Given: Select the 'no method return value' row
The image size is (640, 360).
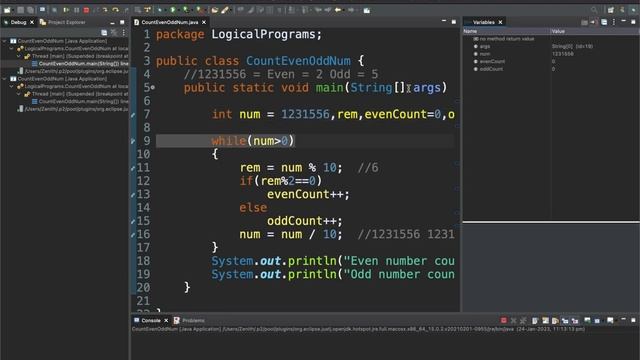Looking at the screenshot, I should point(551,39).
